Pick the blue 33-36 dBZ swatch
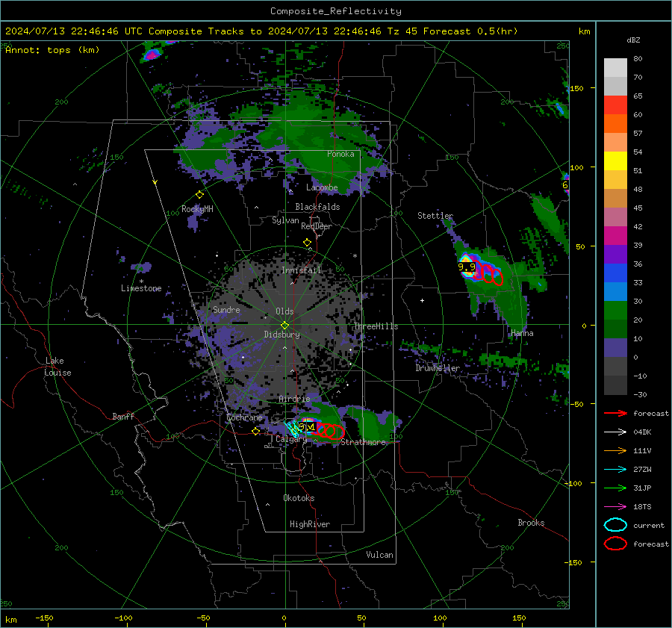The width and height of the screenshot is (672, 628). (x=615, y=273)
